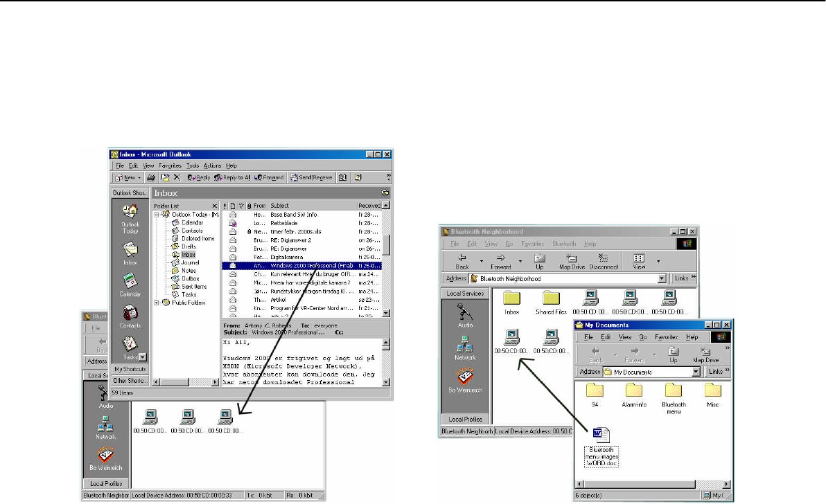Click the Delete X icon in Outlook toolbar

pos(177,178)
